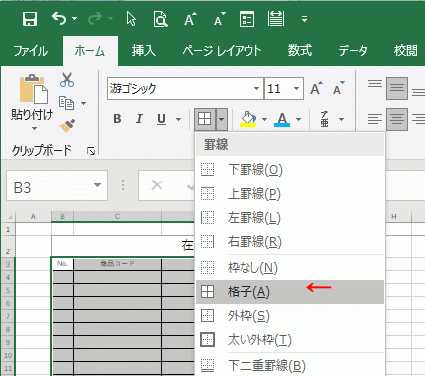The height and width of the screenshot is (376, 425).
Task: Click the Copy icon
Action: coord(67,103)
